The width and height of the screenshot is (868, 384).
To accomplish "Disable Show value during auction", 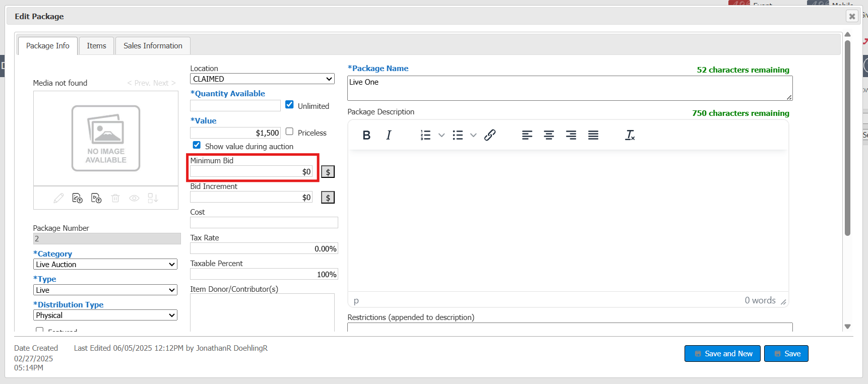I will tap(197, 145).
